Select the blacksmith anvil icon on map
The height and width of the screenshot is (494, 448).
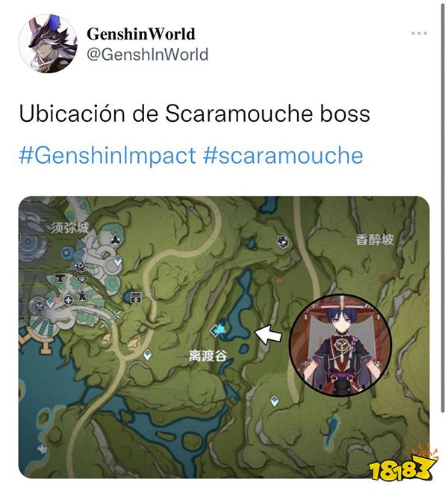(x=60, y=279)
